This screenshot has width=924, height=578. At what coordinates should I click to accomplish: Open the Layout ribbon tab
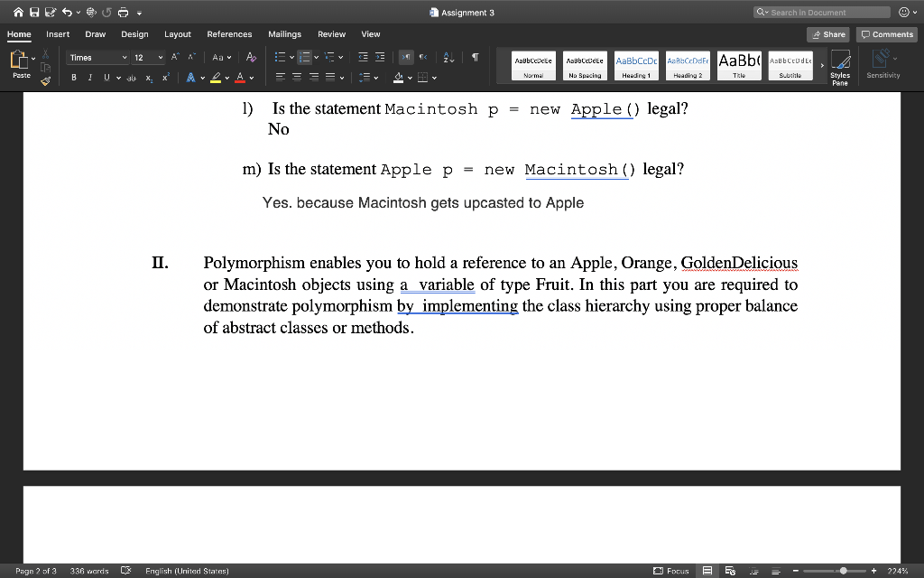click(x=177, y=34)
